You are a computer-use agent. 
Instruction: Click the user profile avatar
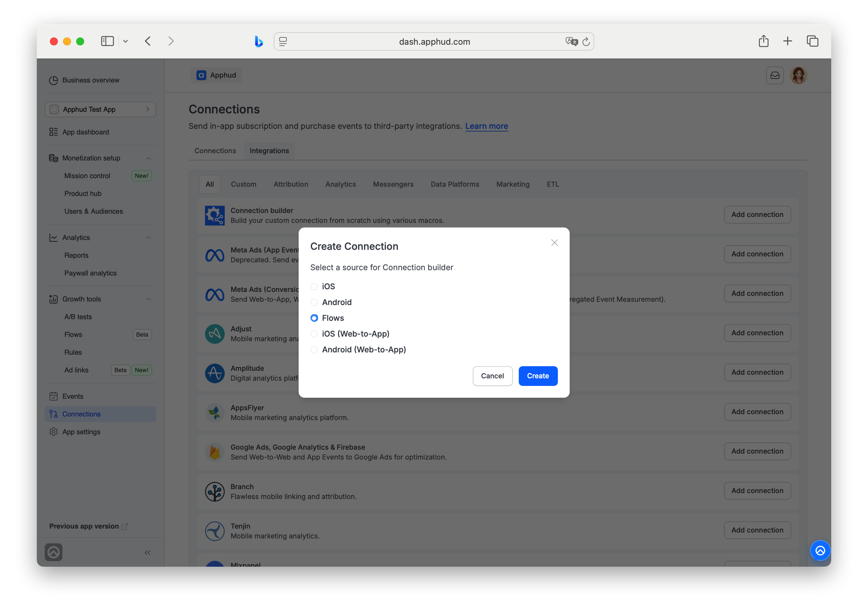798,75
